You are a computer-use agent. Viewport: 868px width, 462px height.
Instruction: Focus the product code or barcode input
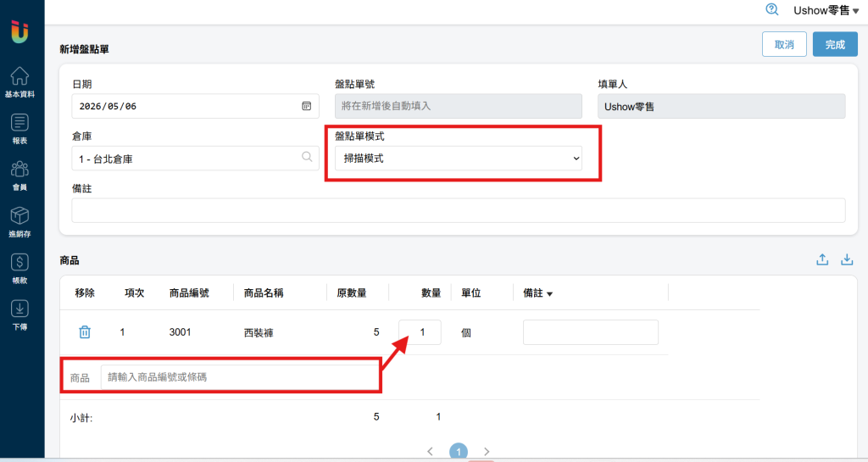240,377
